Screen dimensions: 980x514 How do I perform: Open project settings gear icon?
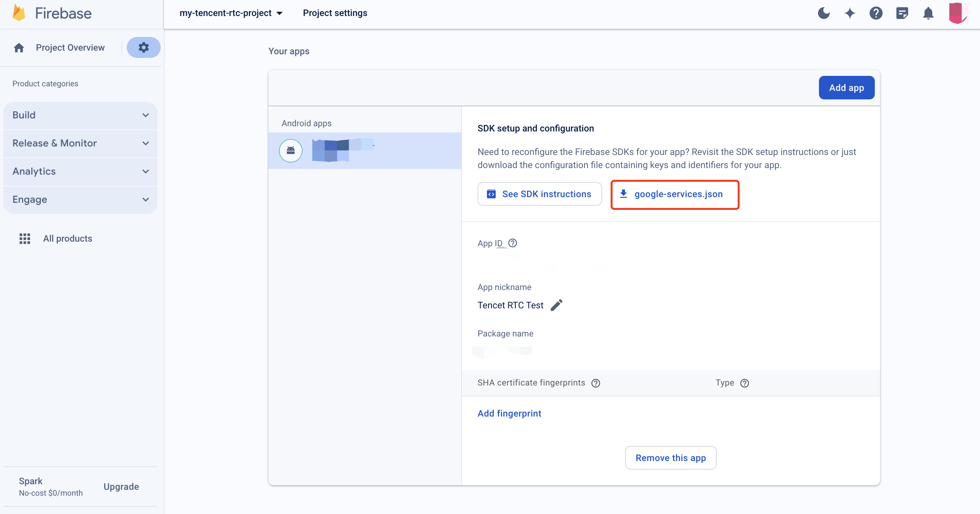[x=143, y=48]
